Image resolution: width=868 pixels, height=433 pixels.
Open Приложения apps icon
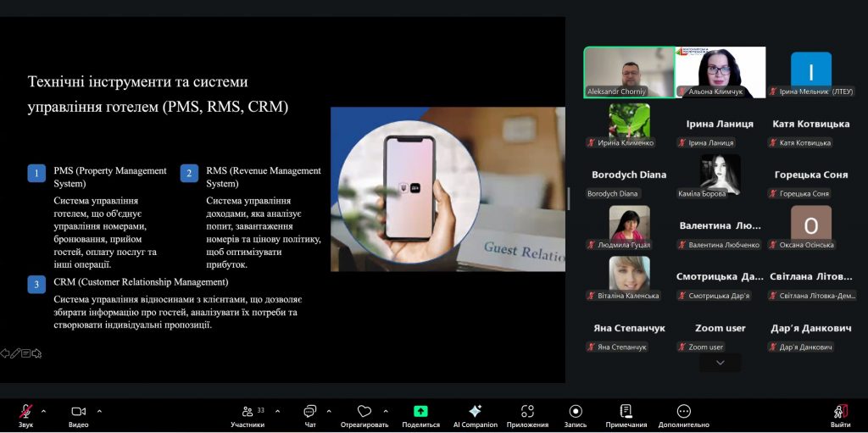tap(527, 412)
